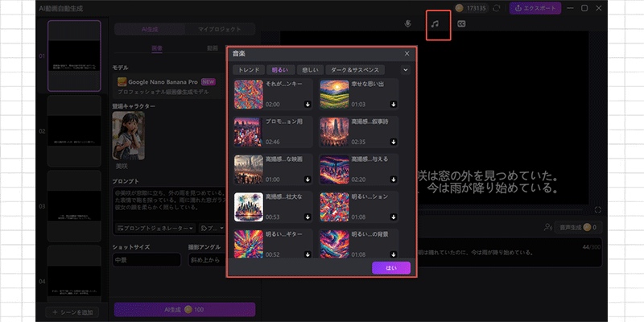This screenshot has width=644, height=322.
Task: Close the 音楽 dialog
Action: click(x=407, y=54)
